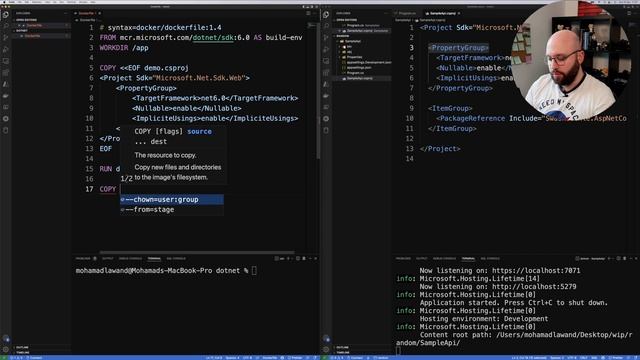Screen dimensions: 640x360
Task: Click PropertyGroup tag on line 3 in csproj
Action: pyautogui.click(x=458, y=48)
